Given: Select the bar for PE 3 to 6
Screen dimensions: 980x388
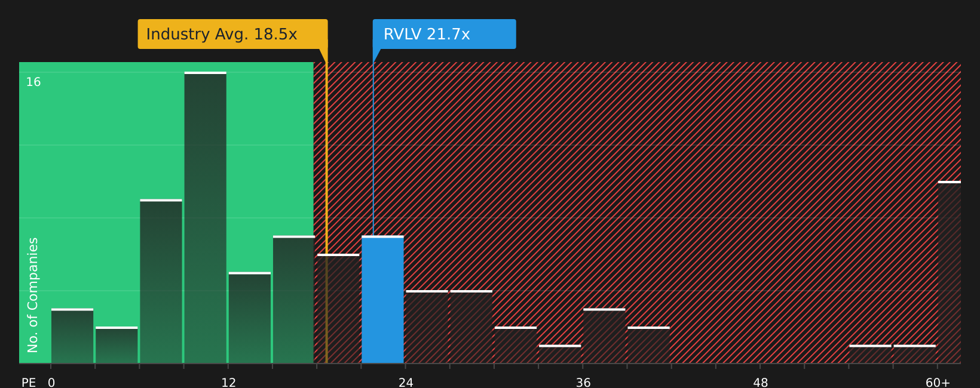Looking at the screenshot, I should point(117,345).
